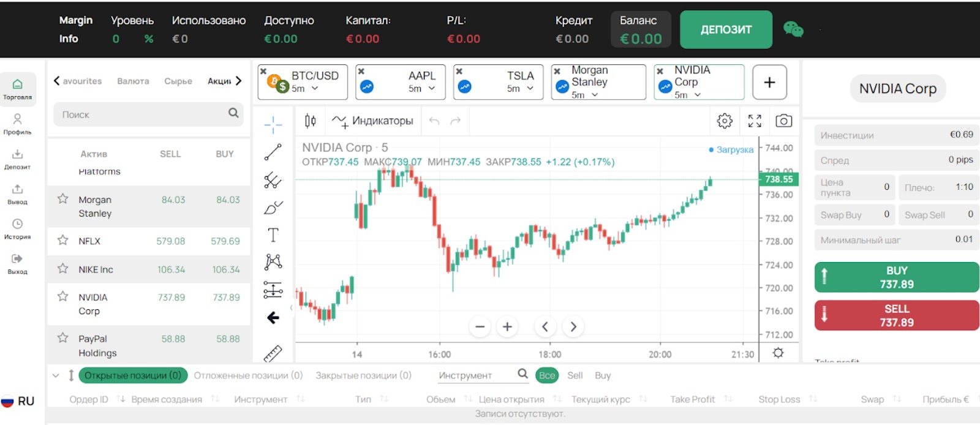980x425 pixels.
Task: Switch to Закрытые позиции tab
Action: tap(363, 375)
